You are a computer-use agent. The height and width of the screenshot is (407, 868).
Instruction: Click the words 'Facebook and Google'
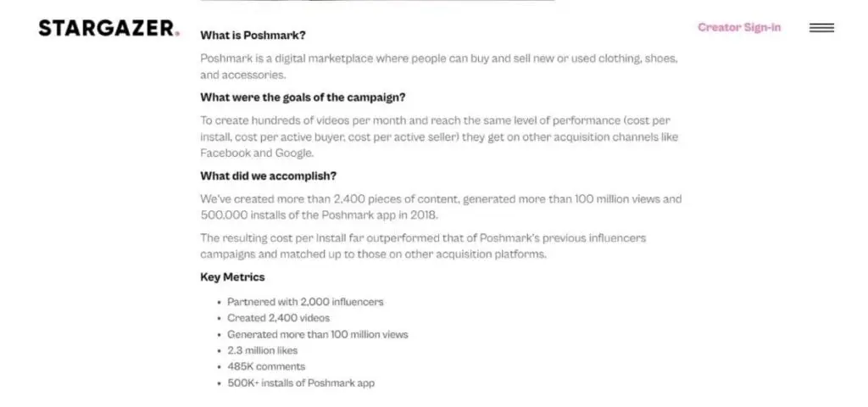(257, 153)
